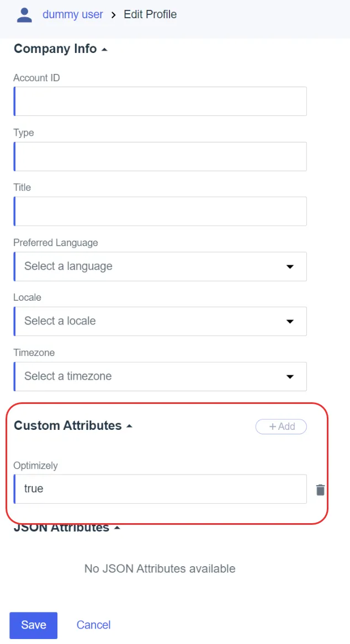Click the breadcrumb chevron separator icon
350x644 pixels.
click(113, 15)
